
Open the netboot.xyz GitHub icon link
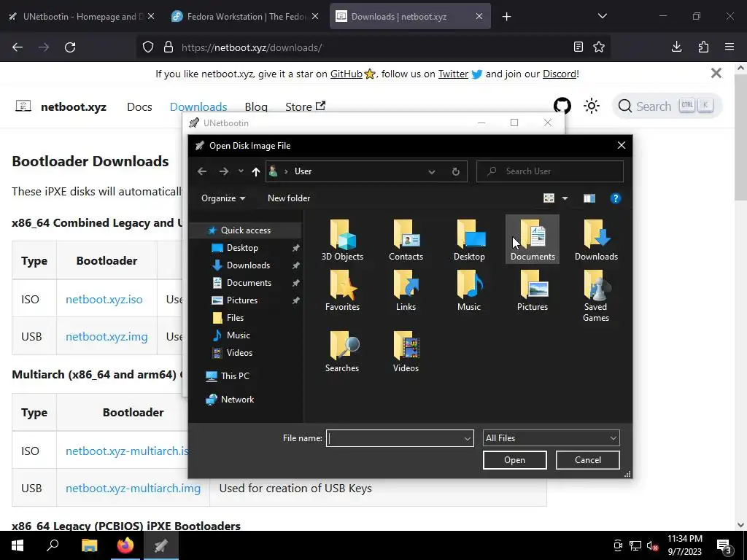click(562, 106)
